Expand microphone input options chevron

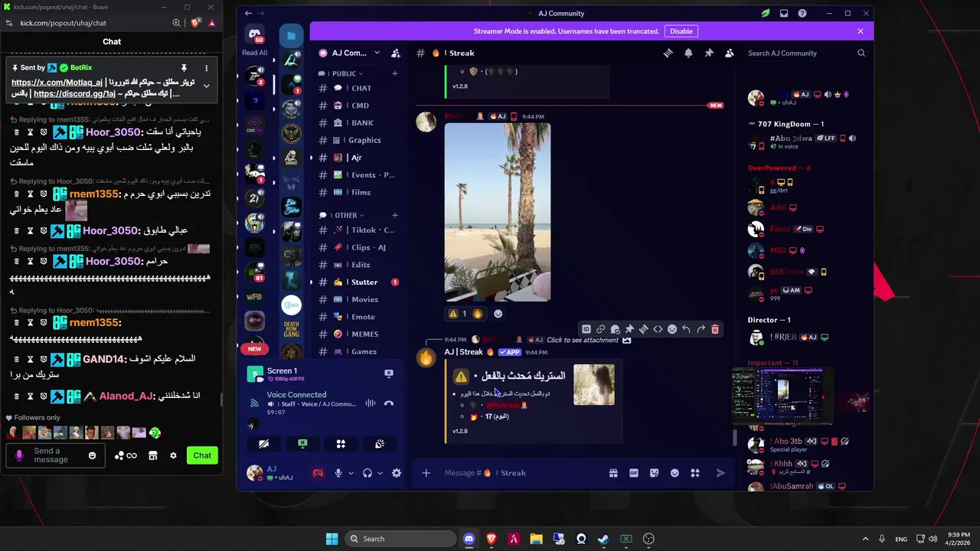pos(351,473)
